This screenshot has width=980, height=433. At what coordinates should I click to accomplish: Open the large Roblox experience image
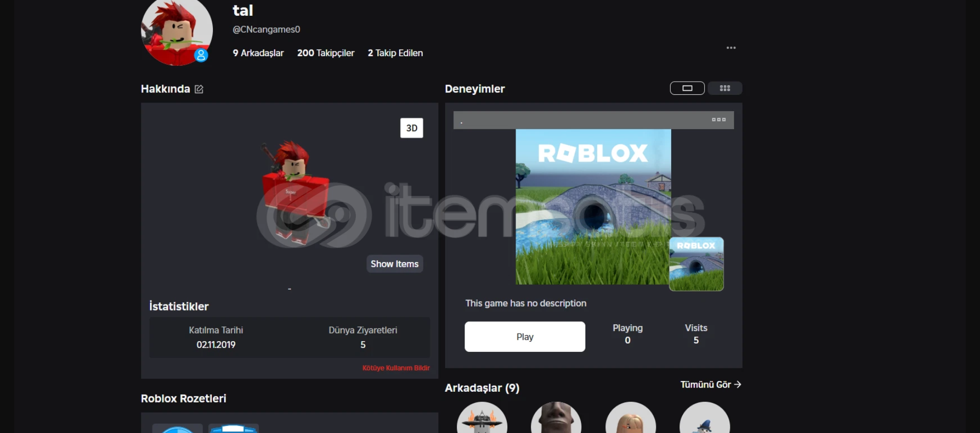593,207
